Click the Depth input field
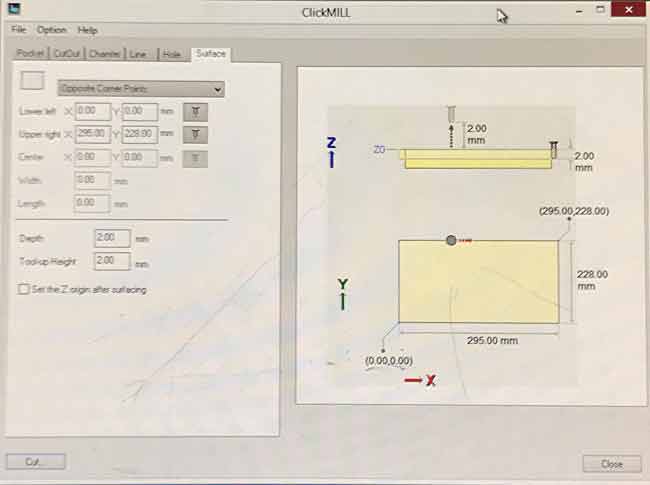Screen dimensions: 650x485 click(x=112, y=238)
